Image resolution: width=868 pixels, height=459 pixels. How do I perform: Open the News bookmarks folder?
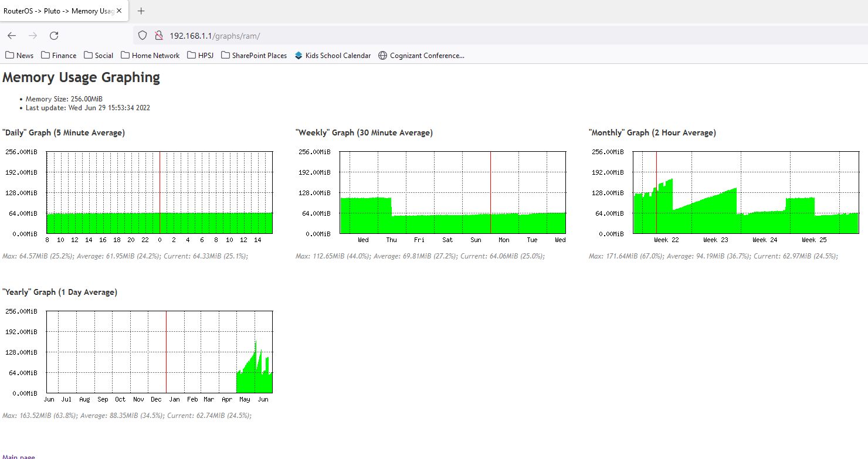(19, 56)
